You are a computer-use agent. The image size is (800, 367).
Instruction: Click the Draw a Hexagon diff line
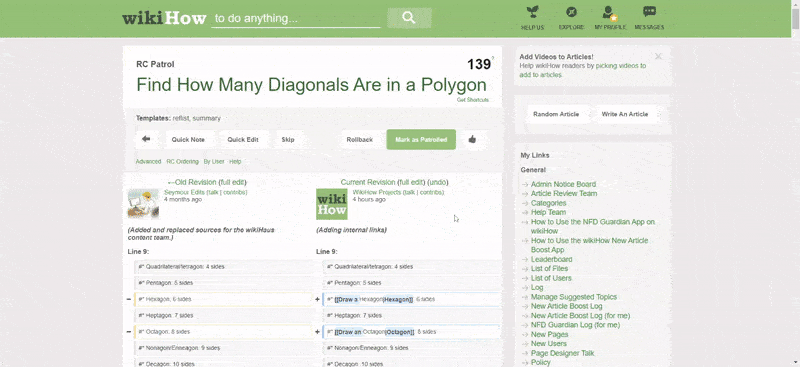412,299
